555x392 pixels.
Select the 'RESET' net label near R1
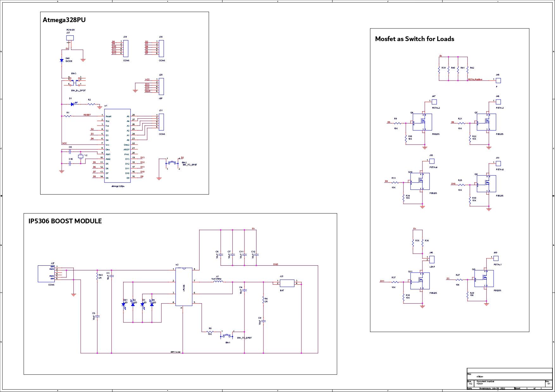pyautogui.click(x=87, y=115)
